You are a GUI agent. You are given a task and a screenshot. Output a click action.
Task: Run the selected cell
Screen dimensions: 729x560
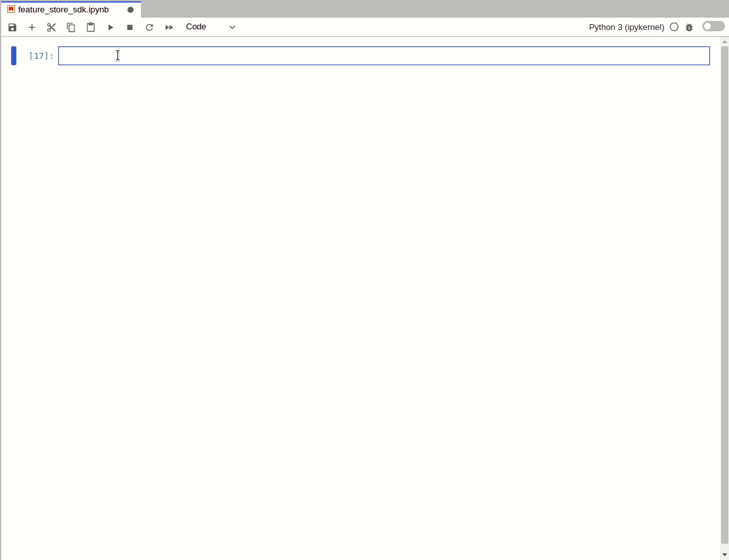(110, 27)
